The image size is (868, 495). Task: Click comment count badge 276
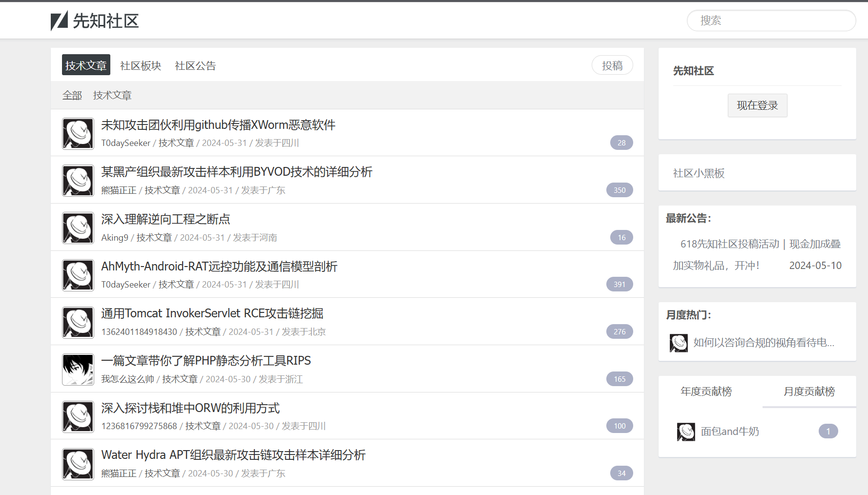point(620,331)
